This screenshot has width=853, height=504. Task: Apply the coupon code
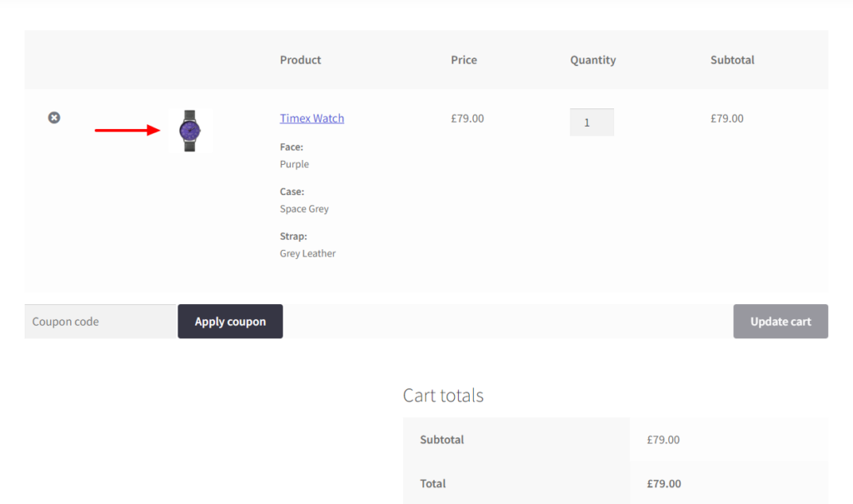pos(230,321)
